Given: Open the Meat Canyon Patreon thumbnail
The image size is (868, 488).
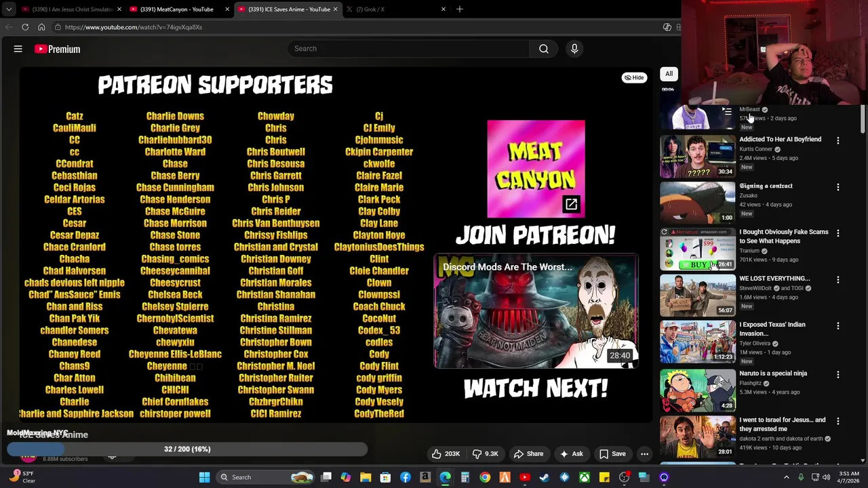Looking at the screenshot, I should point(536,169).
